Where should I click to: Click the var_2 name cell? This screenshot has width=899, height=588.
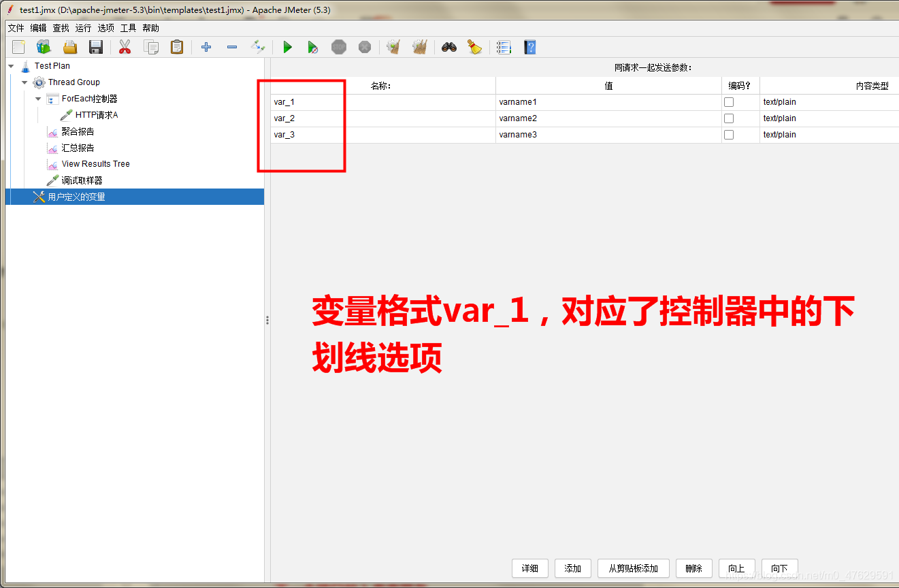[383, 118]
